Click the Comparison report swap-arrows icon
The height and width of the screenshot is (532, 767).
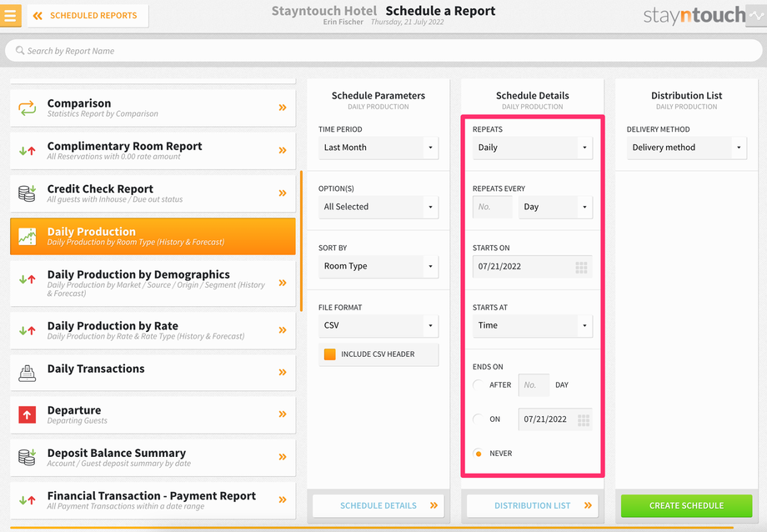28,108
